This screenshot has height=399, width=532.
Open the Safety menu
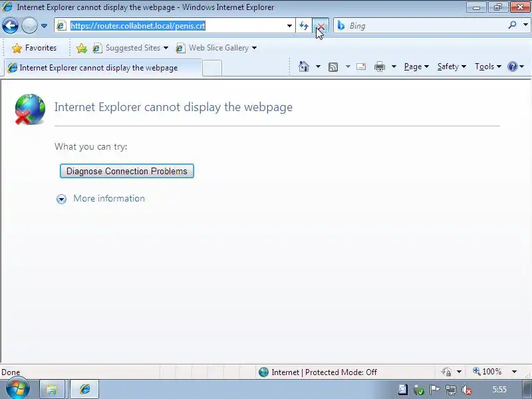pyautogui.click(x=452, y=66)
